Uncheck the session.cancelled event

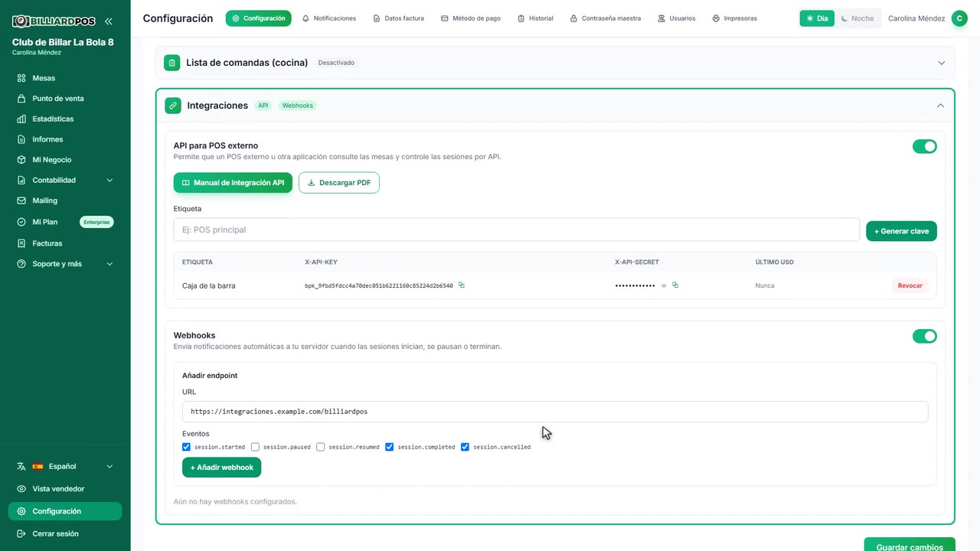tap(465, 447)
